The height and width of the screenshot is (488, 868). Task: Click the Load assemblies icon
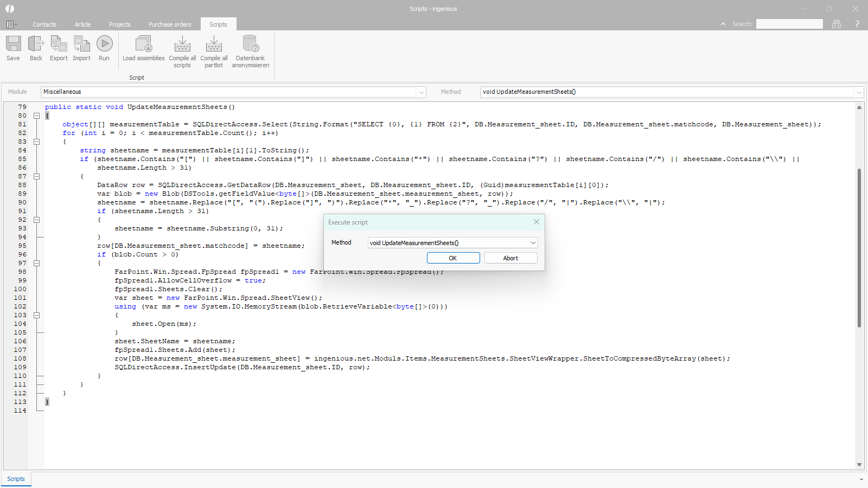(x=144, y=44)
